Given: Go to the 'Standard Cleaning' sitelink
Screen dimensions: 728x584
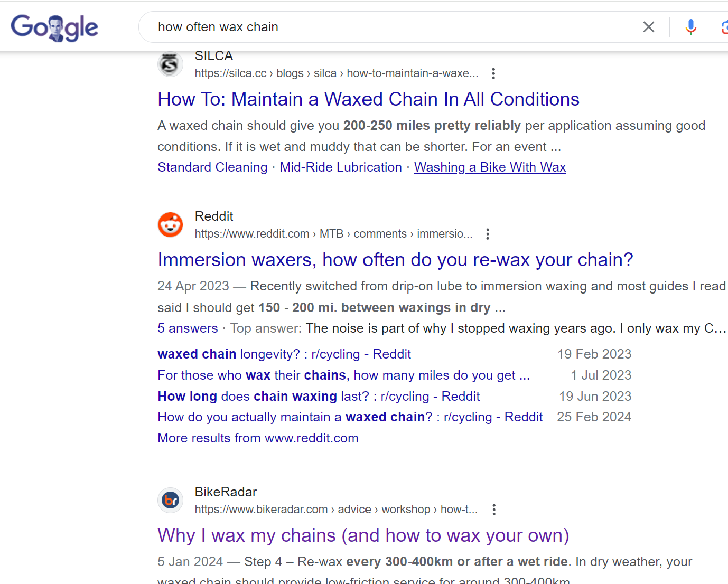Looking at the screenshot, I should pyautogui.click(x=212, y=167).
